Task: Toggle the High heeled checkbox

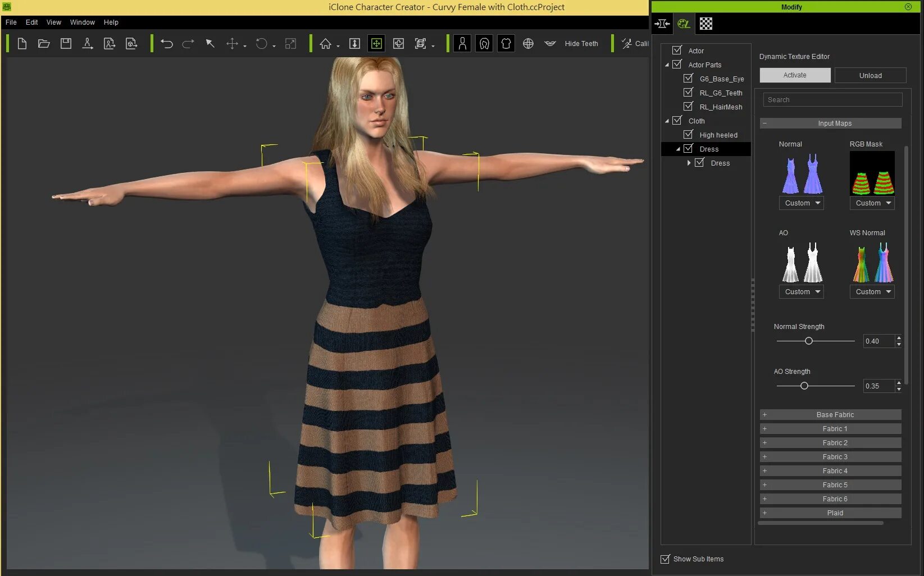Action: tap(688, 134)
